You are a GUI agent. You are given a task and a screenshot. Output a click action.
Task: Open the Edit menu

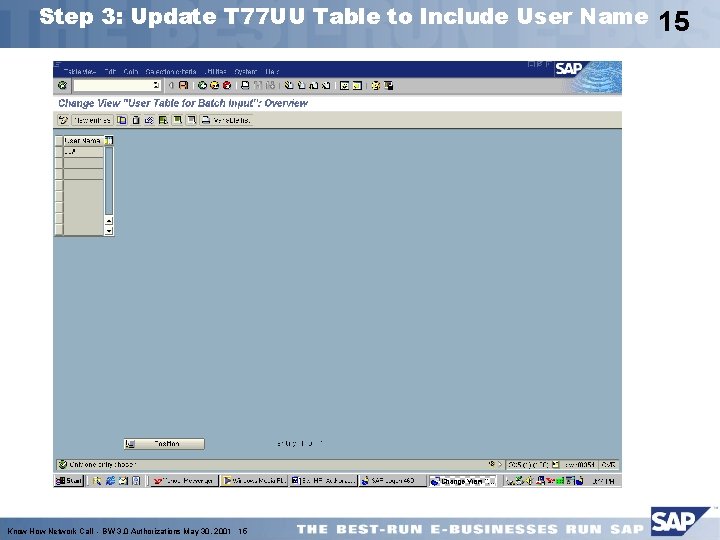[110, 72]
